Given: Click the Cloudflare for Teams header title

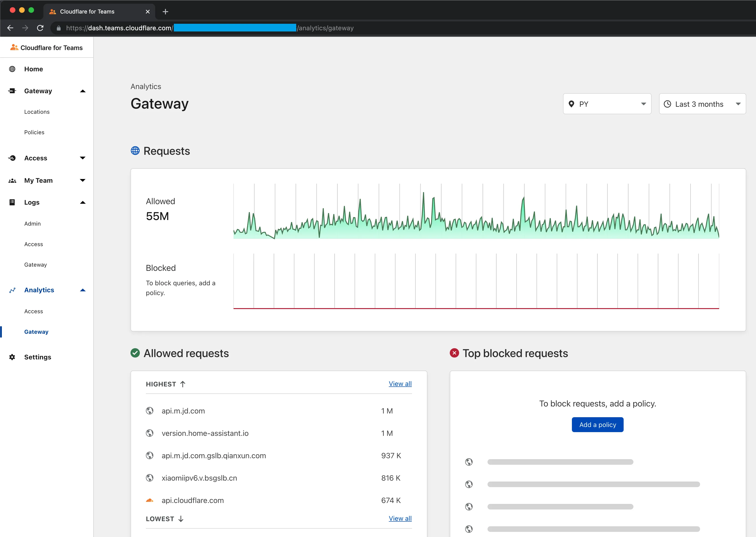Looking at the screenshot, I should pos(52,48).
